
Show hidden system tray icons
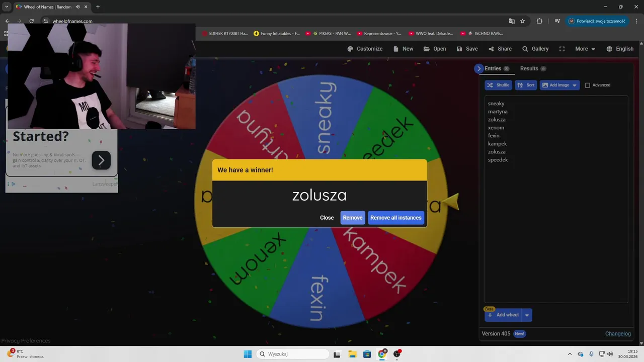click(x=570, y=354)
